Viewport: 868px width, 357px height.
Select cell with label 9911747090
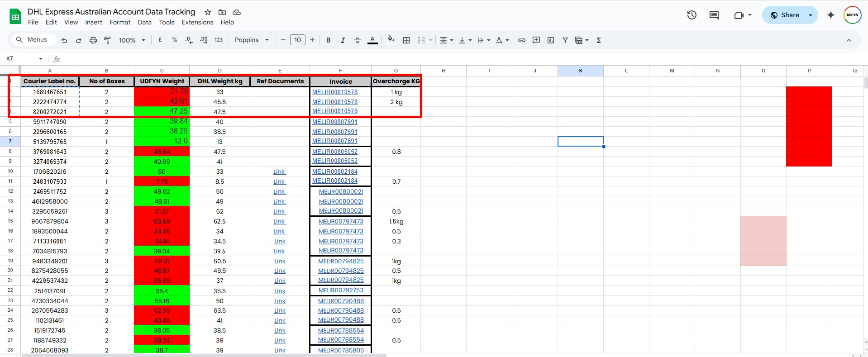(x=50, y=122)
